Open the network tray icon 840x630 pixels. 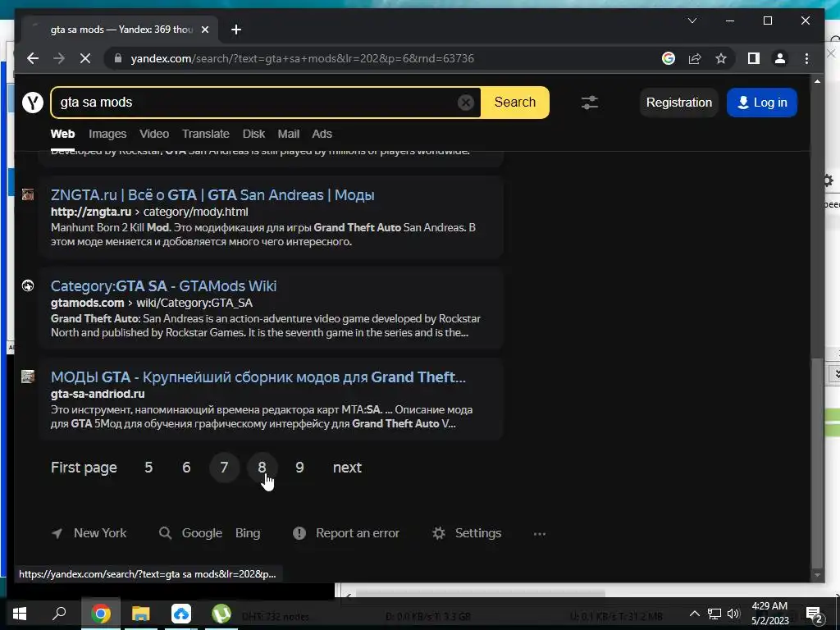714,614
